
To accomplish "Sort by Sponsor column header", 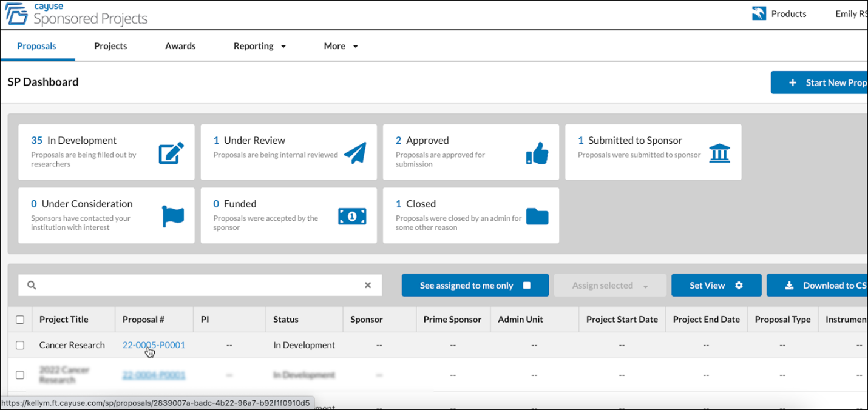I will click(367, 320).
